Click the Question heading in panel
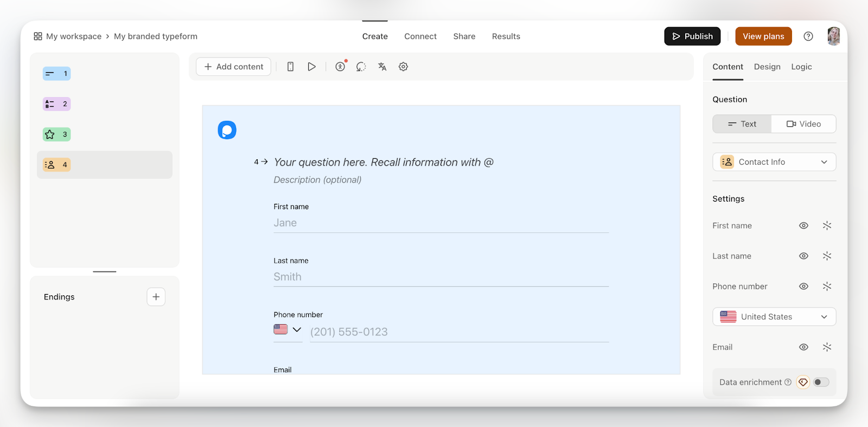 [730, 100]
